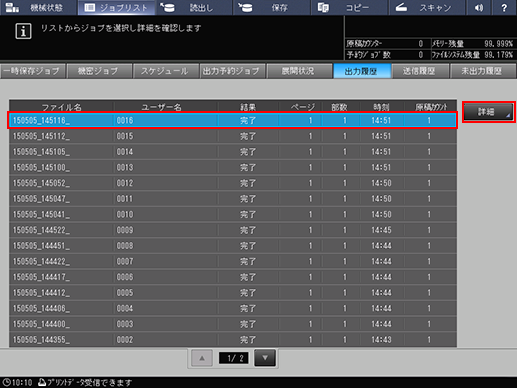Switch to 送信履歴 tab
The width and height of the screenshot is (517, 388).
click(x=420, y=71)
